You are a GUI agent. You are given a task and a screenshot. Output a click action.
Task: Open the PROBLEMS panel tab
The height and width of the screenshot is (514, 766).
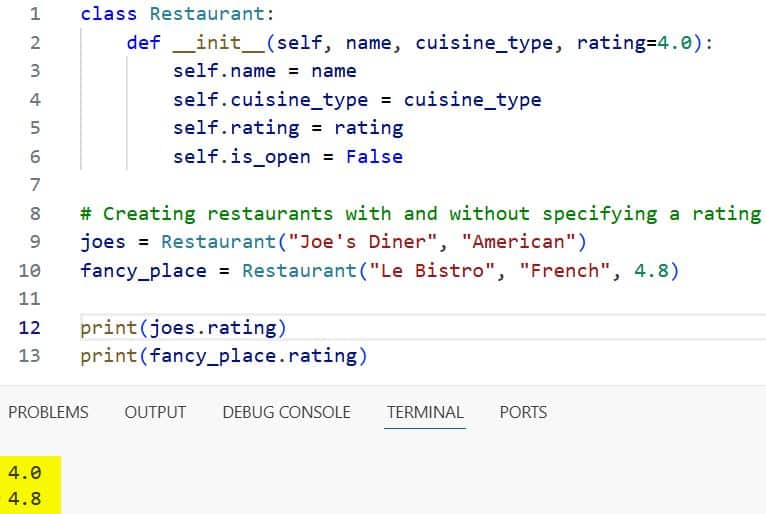[48, 412]
